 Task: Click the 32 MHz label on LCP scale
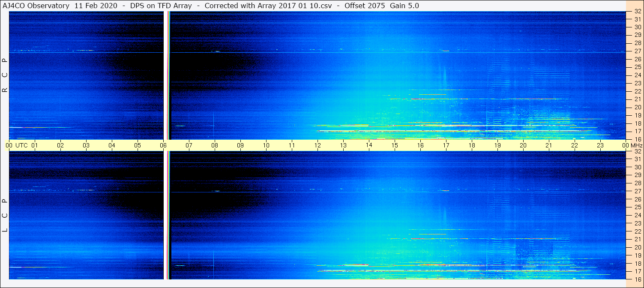(637, 151)
